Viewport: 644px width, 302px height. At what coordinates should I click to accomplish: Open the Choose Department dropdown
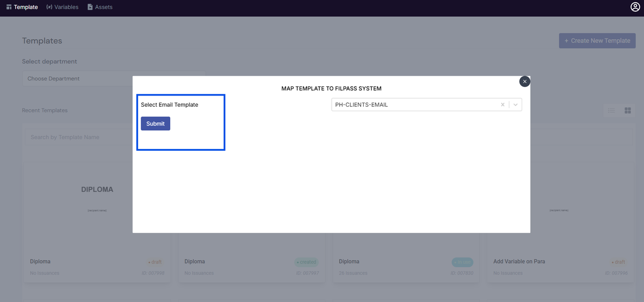113,78
